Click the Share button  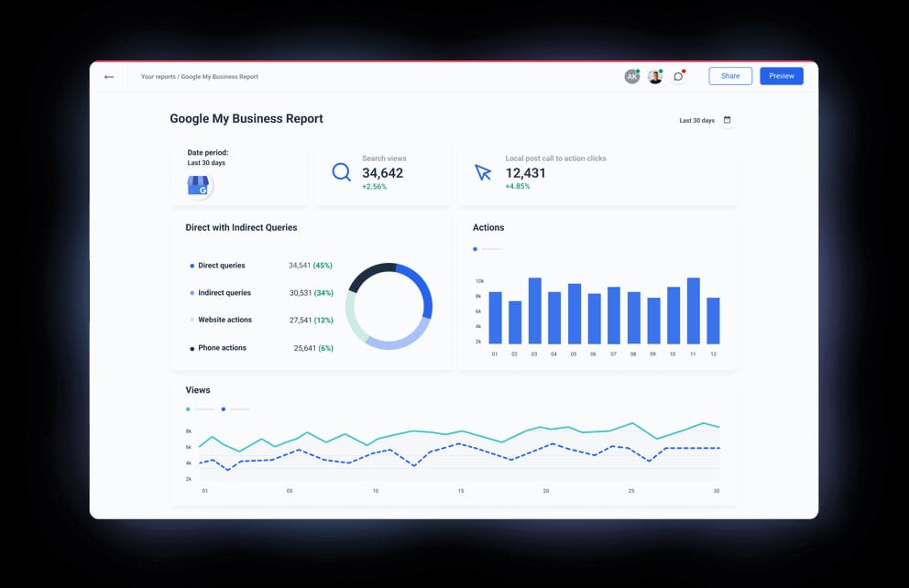[x=730, y=76]
